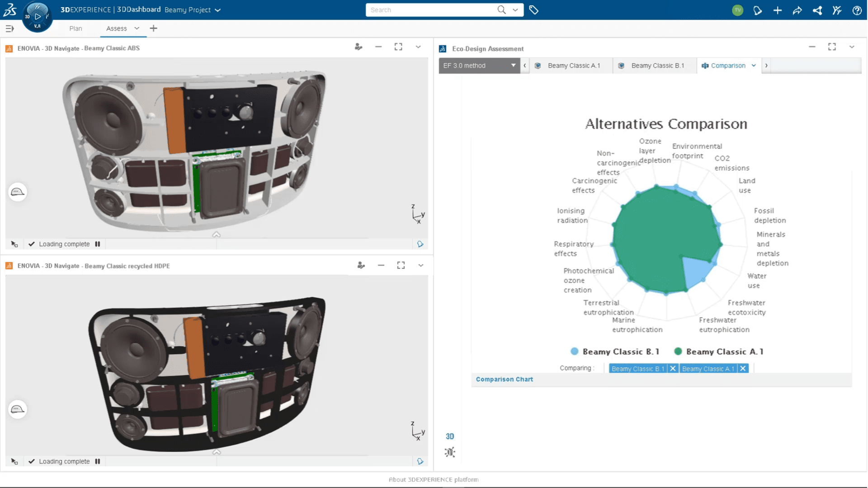The height and width of the screenshot is (488, 868).
Task: Open the EF 3.0 method dropdown
Action: pyautogui.click(x=479, y=66)
